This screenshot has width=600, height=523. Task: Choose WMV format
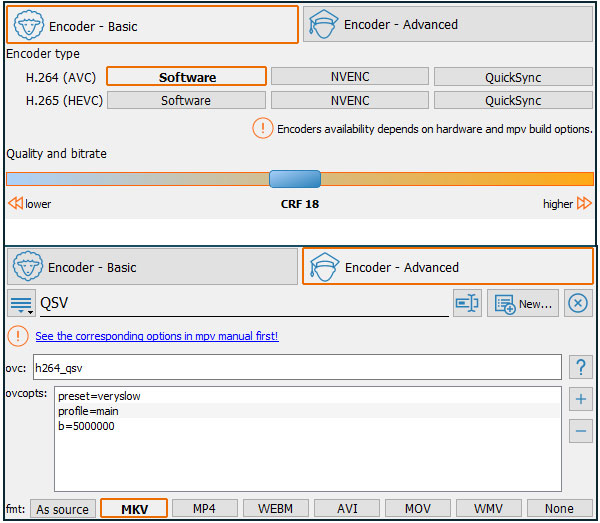pyautogui.click(x=489, y=508)
